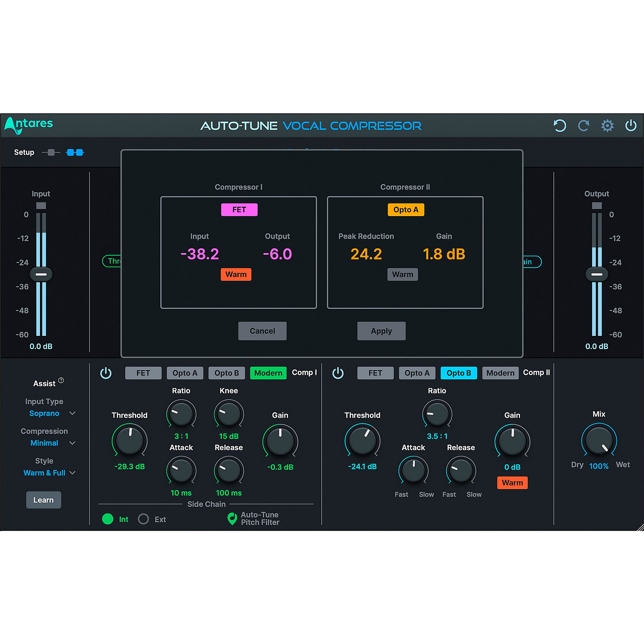Click Cancel in the dialog

[x=262, y=331]
